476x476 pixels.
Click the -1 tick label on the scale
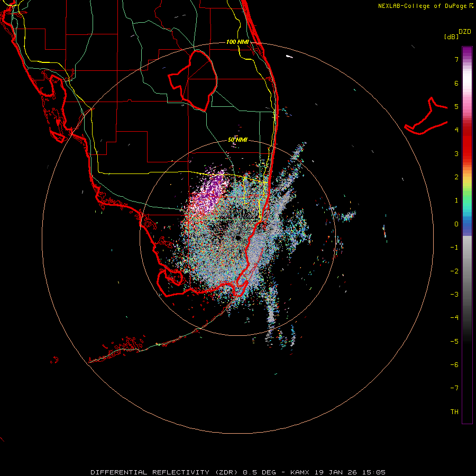point(454,248)
